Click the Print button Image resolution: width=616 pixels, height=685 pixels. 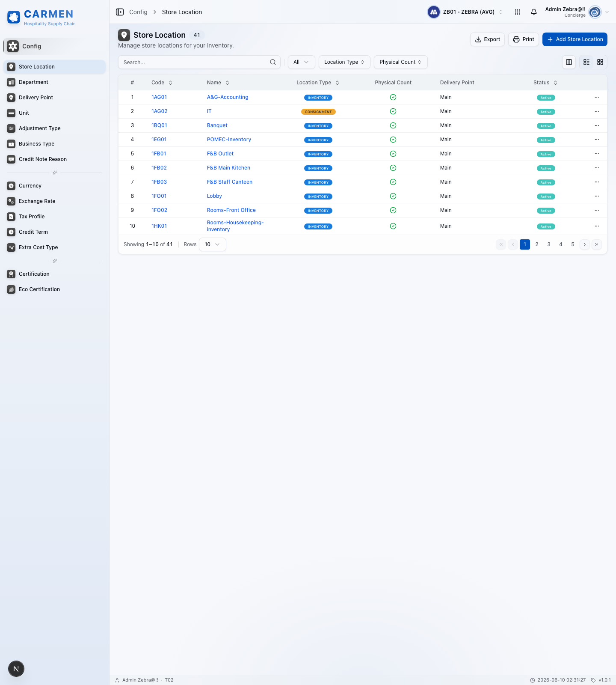tap(524, 39)
